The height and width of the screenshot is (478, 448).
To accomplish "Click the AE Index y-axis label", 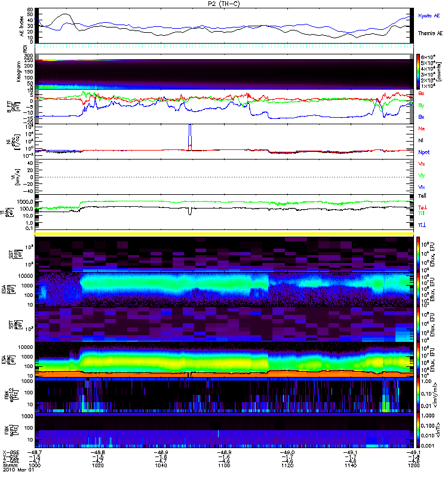I will (22, 26).
